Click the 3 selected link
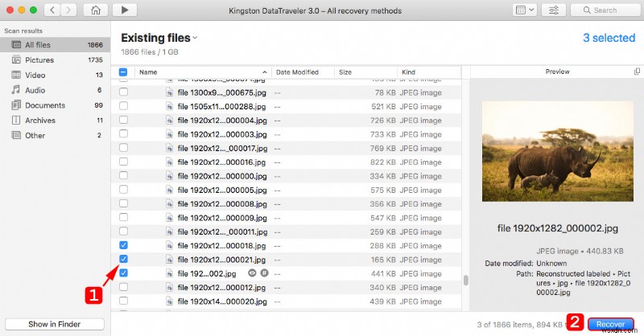 coord(609,38)
